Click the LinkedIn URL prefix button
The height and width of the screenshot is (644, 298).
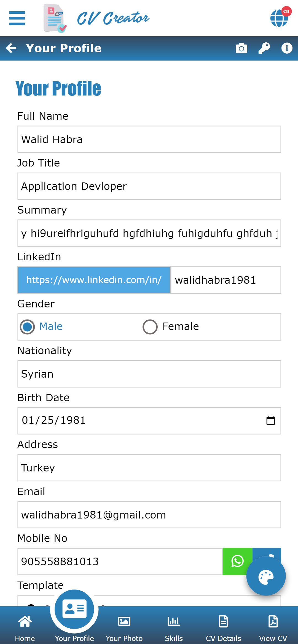click(94, 280)
